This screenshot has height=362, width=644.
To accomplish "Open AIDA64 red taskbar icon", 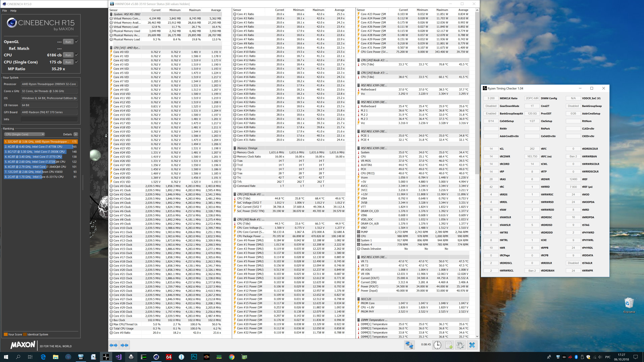I will coord(169,357).
